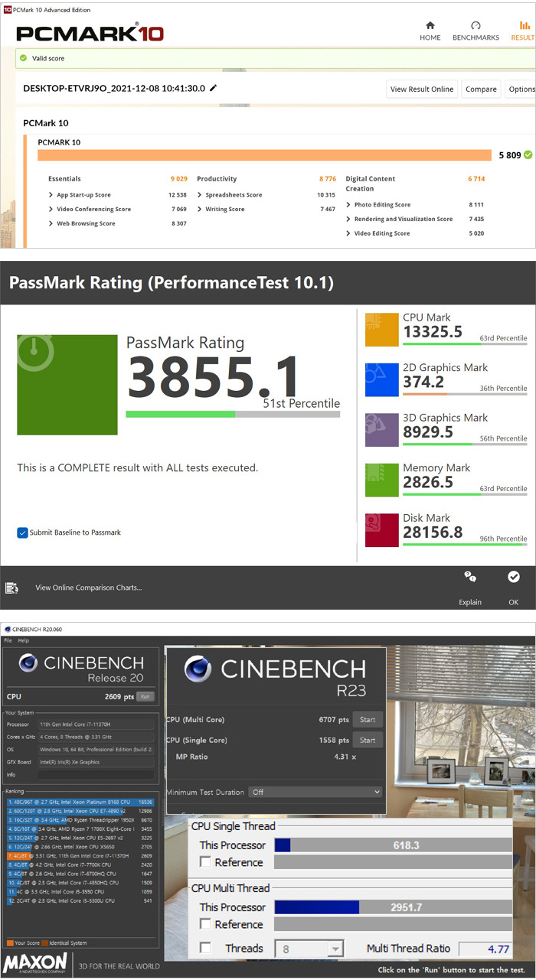Click the View Result Online button

422,89
